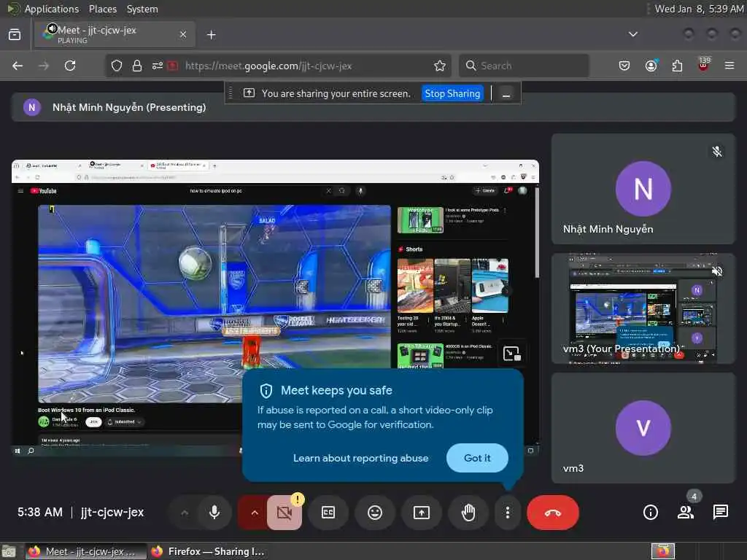Open the emoji reactions button
The height and width of the screenshot is (560, 747).
375,513
